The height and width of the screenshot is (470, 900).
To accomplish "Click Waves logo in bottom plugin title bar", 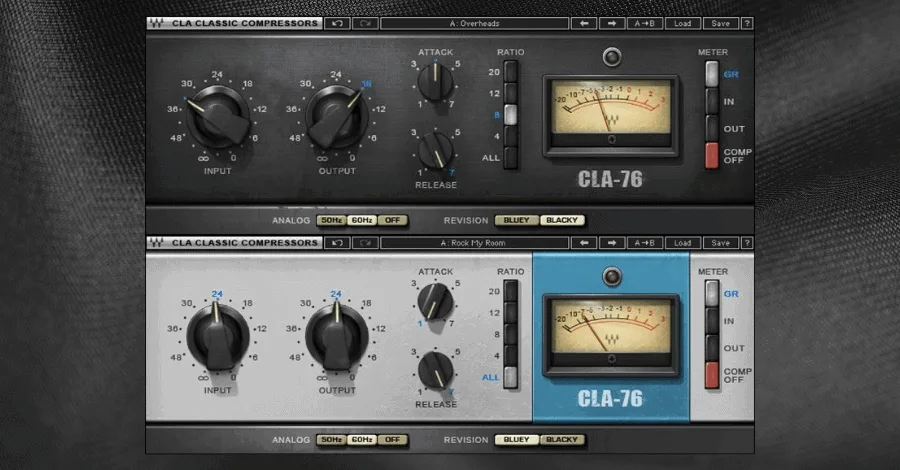I will [x=157, y=243].
